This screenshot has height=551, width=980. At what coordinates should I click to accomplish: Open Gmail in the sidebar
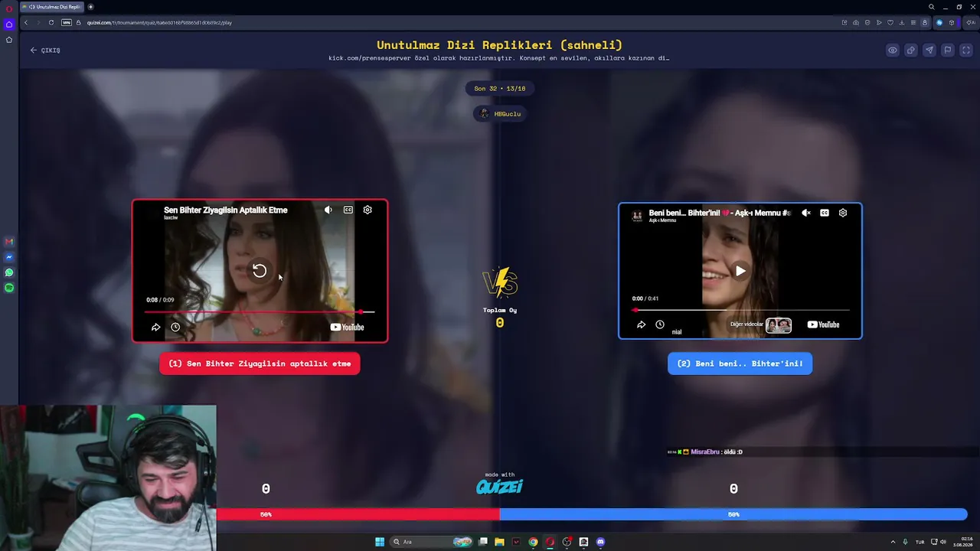(x=9, y=242)
